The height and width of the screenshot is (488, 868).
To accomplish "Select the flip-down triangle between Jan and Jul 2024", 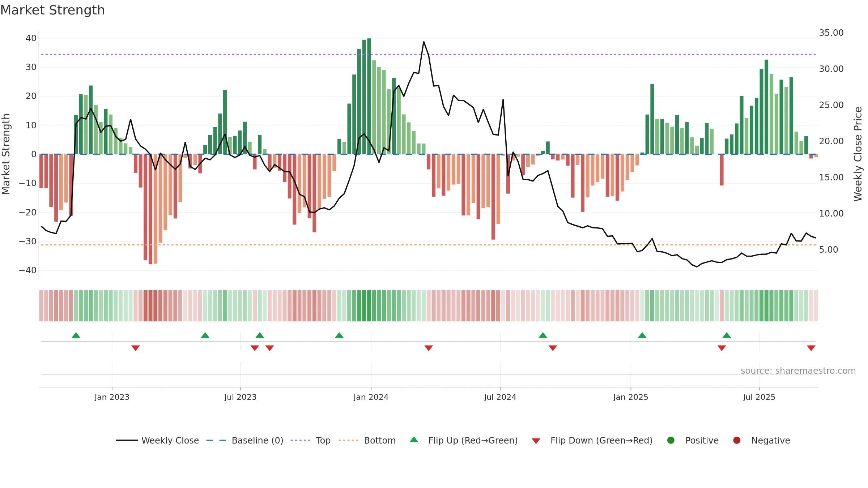I will [429, 348].
